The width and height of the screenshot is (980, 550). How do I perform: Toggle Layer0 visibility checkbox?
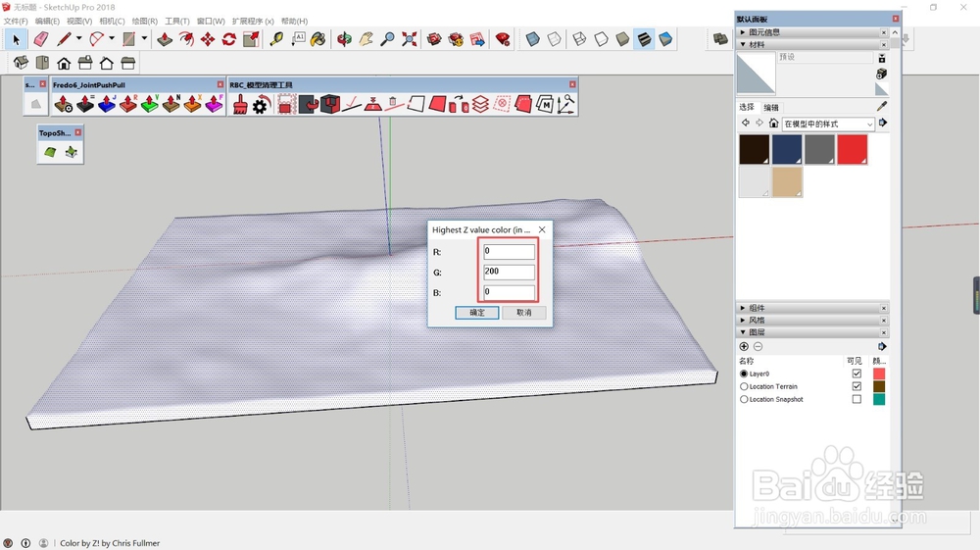857,374
